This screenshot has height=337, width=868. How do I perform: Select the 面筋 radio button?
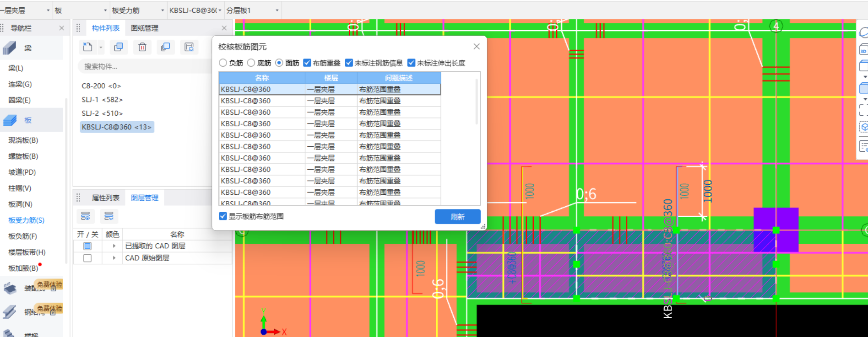tap(279, 63)
